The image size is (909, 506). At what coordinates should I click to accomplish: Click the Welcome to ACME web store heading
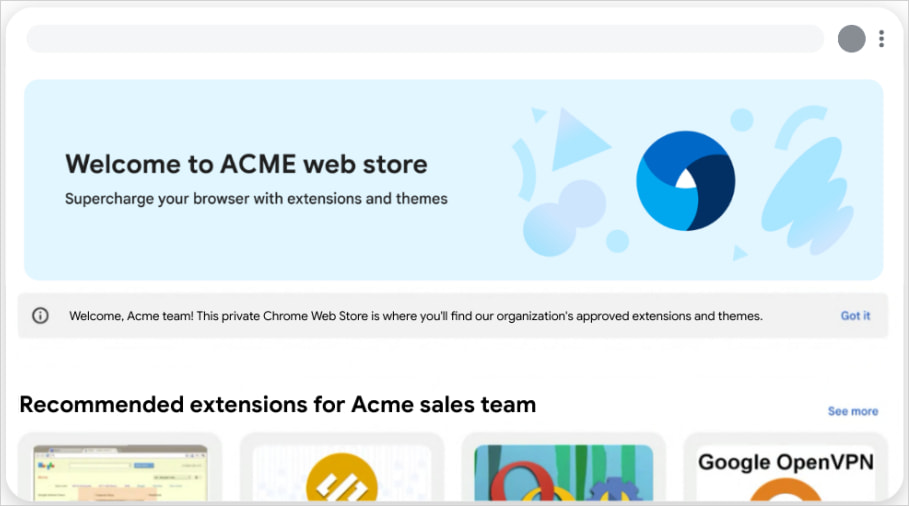pyautogui.click(x=246, y=164)
